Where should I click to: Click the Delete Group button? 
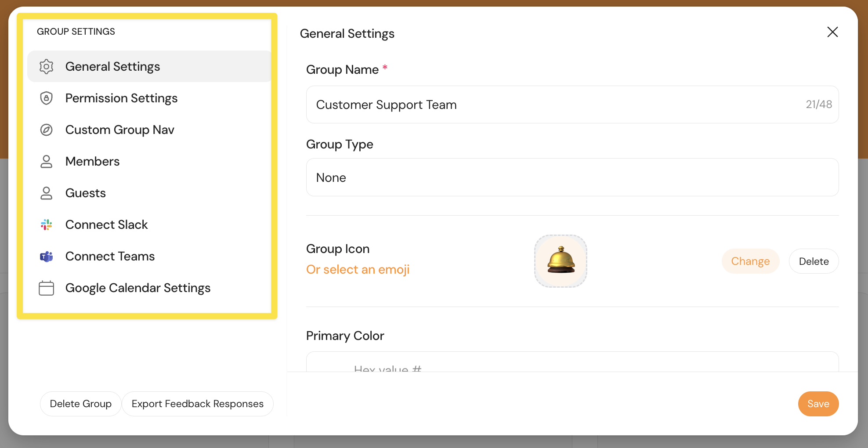pos(80,404)
